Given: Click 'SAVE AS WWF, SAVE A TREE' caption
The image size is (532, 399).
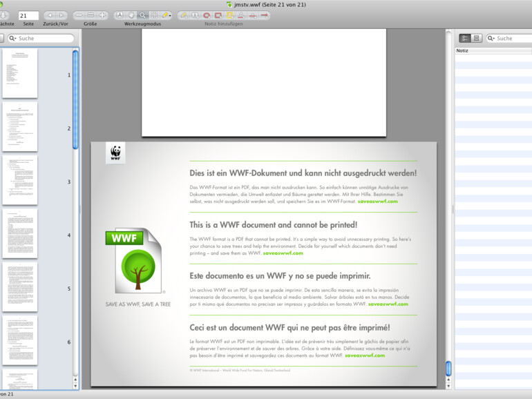Looking at the screenshot, I should tap(138, 304).
